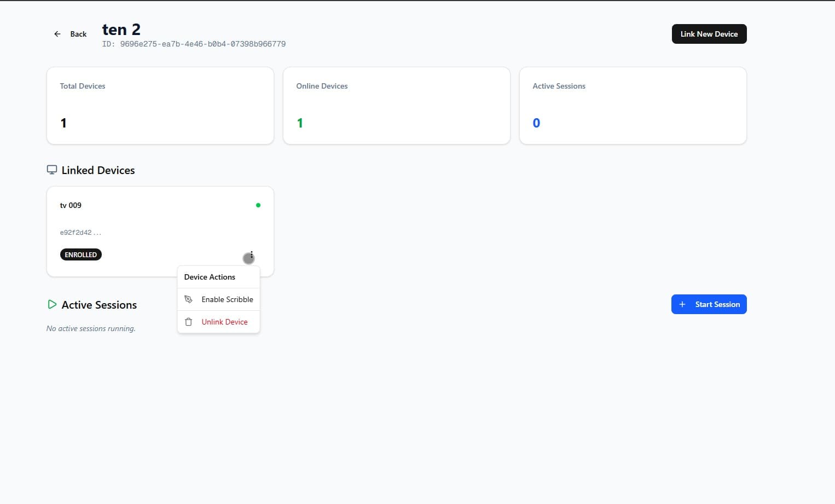Viewport: 835px width, 504px height.
Task: Click the session ID under the ten 2 title
Action: [x=193, y=44]
